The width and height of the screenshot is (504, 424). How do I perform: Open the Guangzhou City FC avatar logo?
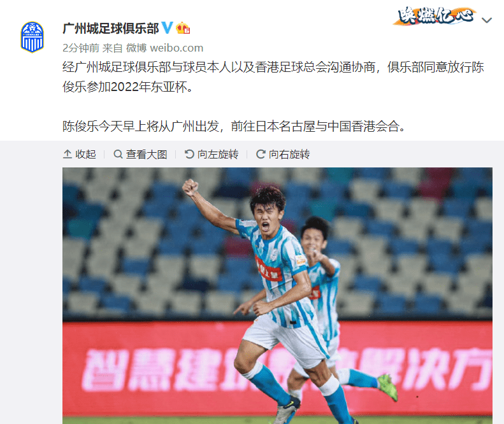(32, 37)
